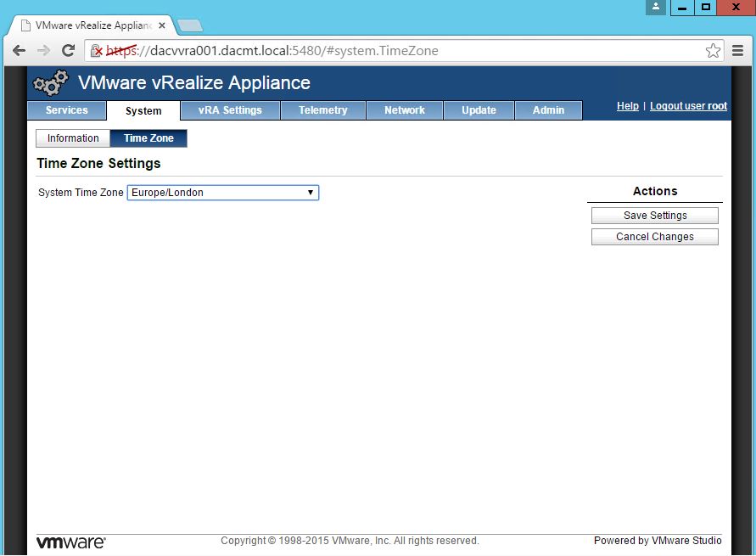
Task: Open the Help link
Action: tap(627, 106)
